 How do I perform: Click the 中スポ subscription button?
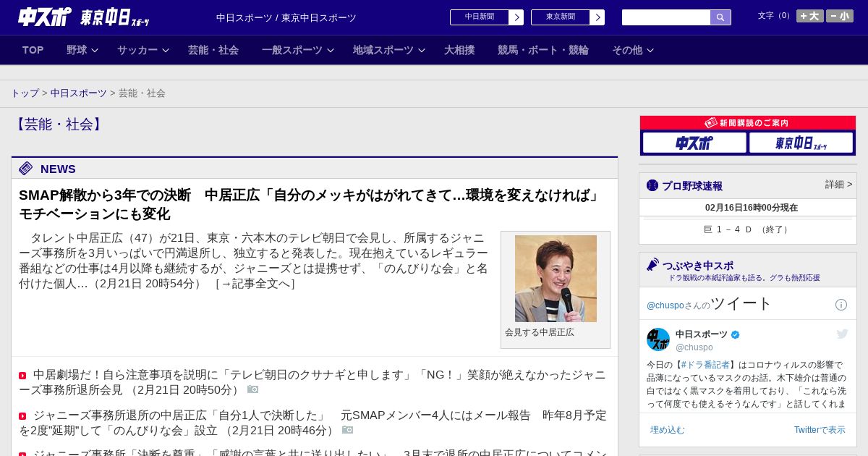coord(694,143)
